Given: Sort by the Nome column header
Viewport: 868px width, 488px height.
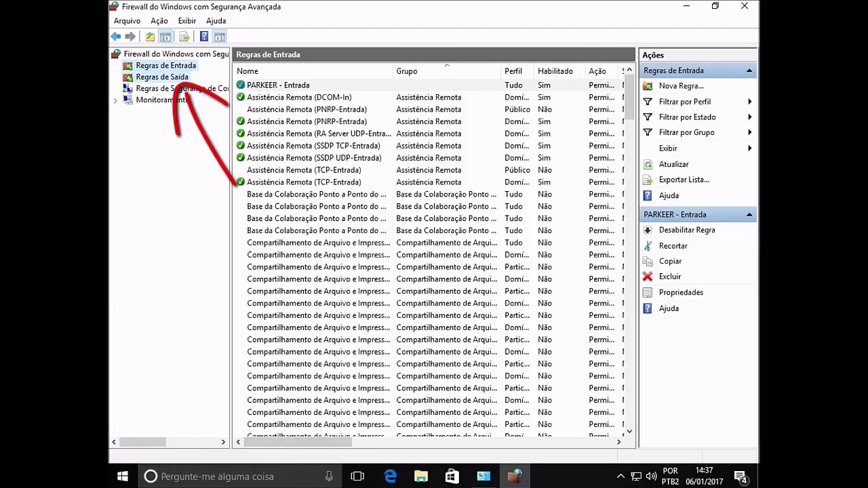Looking at the screenshot, I should [314, 71].
